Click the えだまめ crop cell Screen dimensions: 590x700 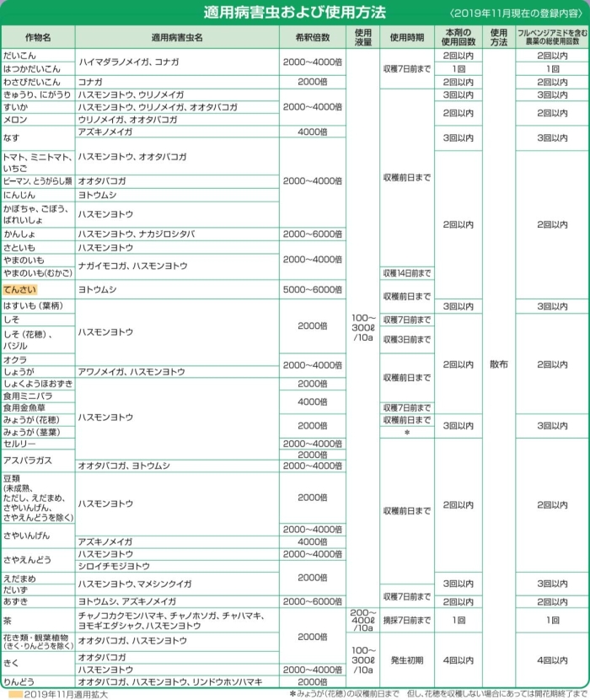click(x=38, y=579)
